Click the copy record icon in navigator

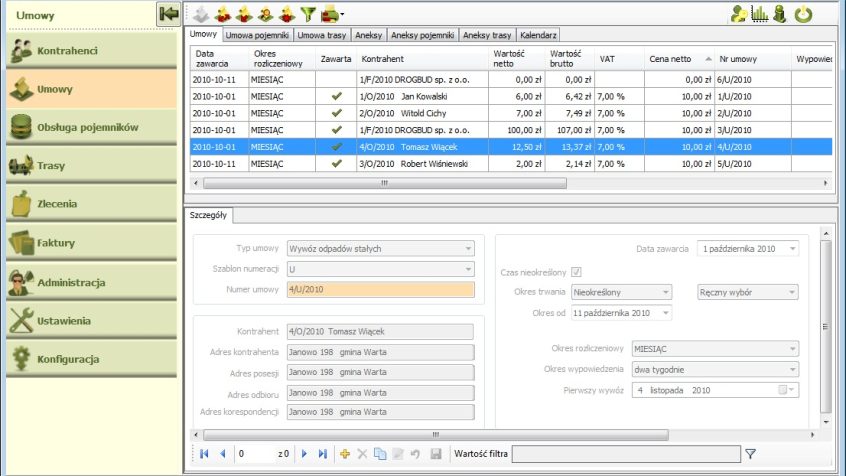(380, 454)
